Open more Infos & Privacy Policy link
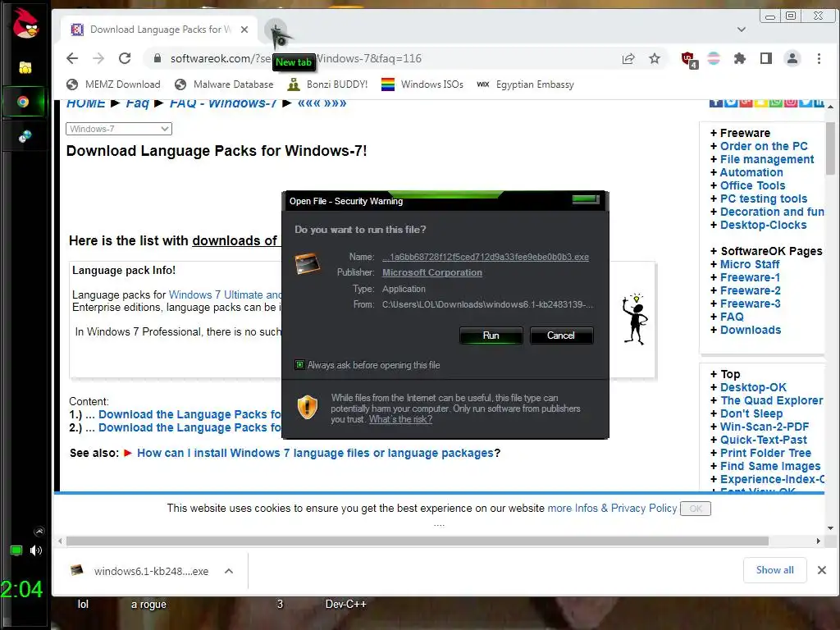The width and height of the screenshot is (840, 630). (612, 508)
